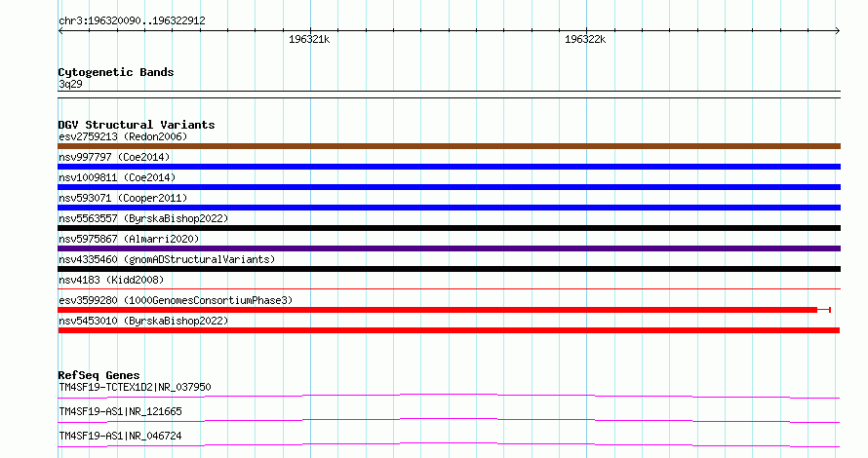Click the Cytogenetic Bands track title
Screen dimensions: 868x458
point(116,72)
